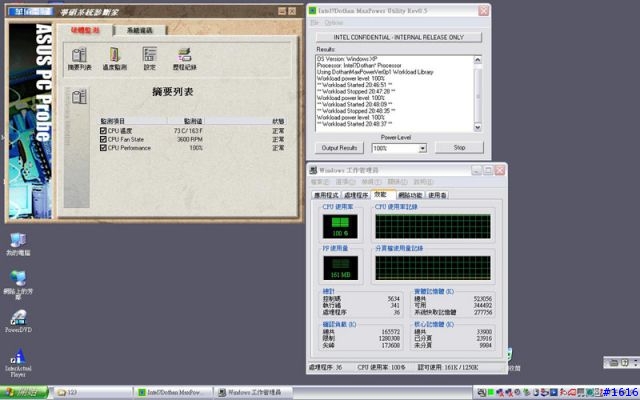This screenshot has width=640, height=400.
Task: Switch to the 使用者 tab in Task Manager
Action: pyautogui.click(x=437, y=196)
